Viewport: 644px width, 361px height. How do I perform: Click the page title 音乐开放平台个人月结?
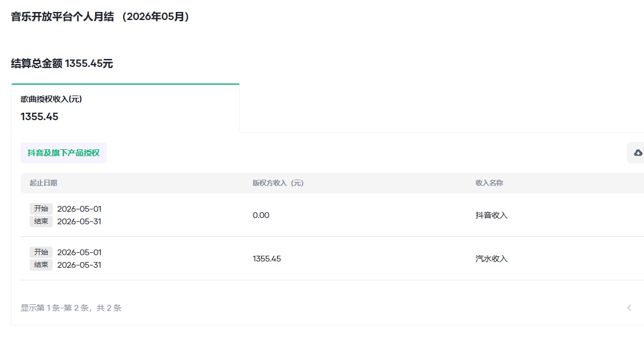pos(62,17)
